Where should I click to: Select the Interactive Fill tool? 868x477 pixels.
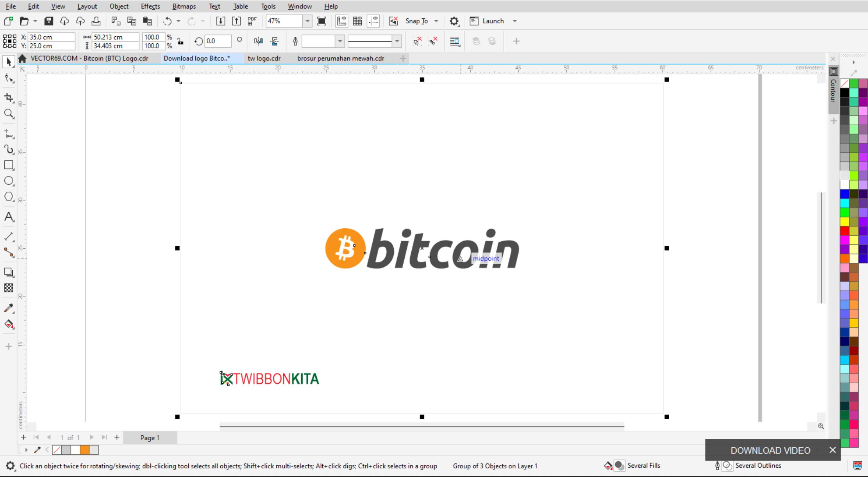click(x=9, y=324)
